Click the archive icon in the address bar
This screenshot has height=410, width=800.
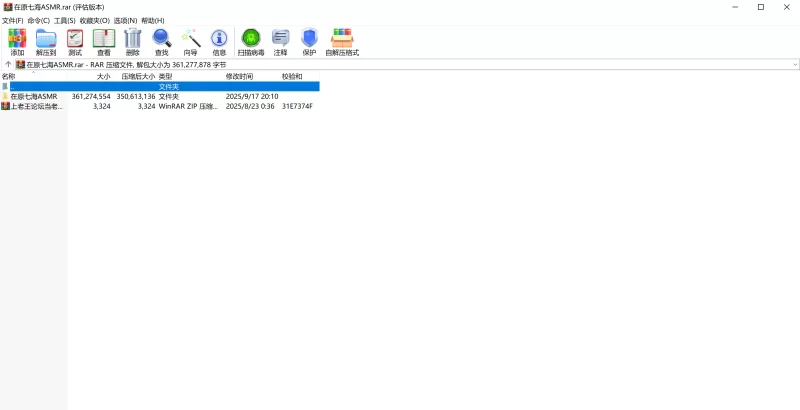click(20, 65)
